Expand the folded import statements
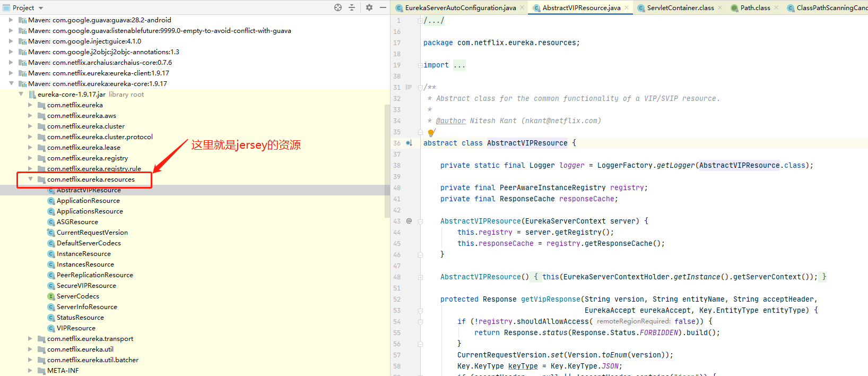Viewport: 868px width, 376px height. [x=420, y=65]
